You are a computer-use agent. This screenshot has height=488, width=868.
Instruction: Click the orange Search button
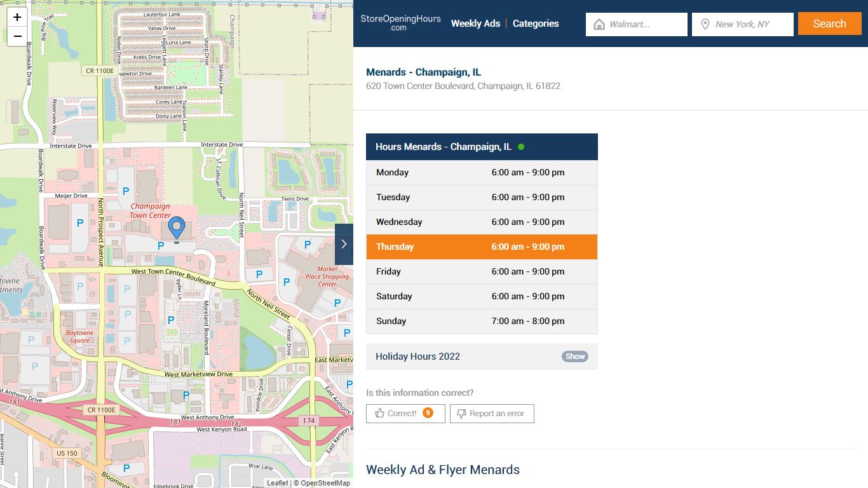coord(830,24)
